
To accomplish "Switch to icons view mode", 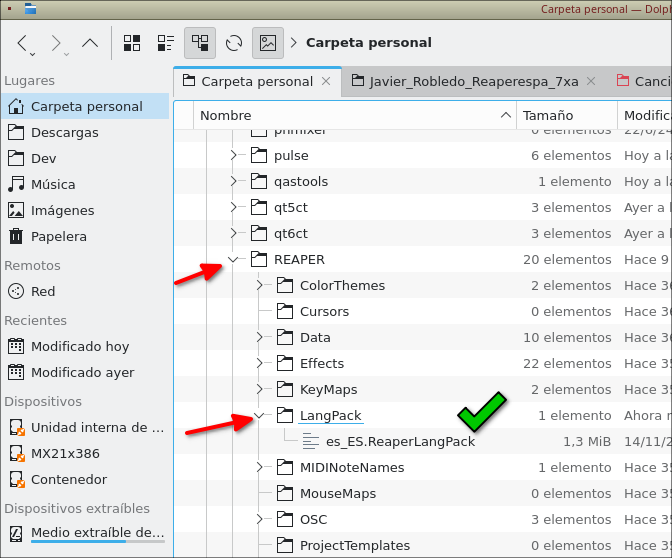I will pos(132,43).
